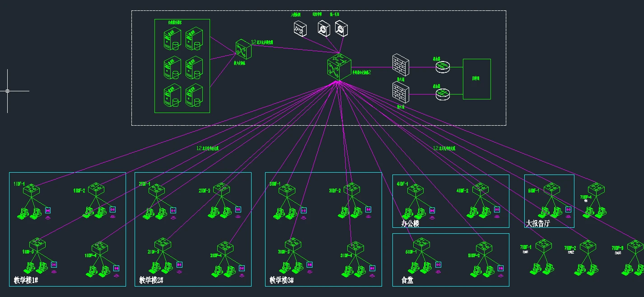The image size is (644, 297).
Task: Click the 食堂 text label
Action: tap(407, 280)
